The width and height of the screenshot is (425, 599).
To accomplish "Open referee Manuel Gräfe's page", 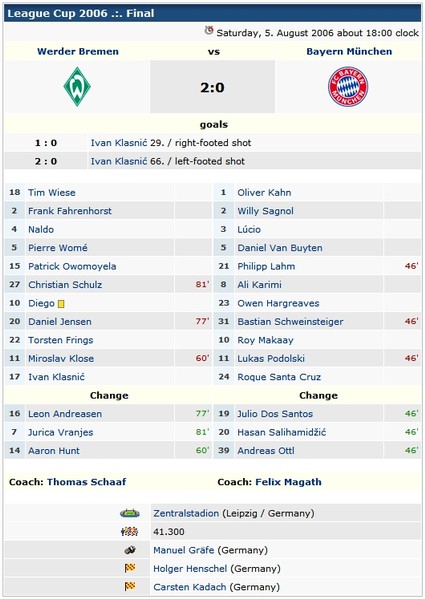I will pyautogui.click(x=184, y=550).
